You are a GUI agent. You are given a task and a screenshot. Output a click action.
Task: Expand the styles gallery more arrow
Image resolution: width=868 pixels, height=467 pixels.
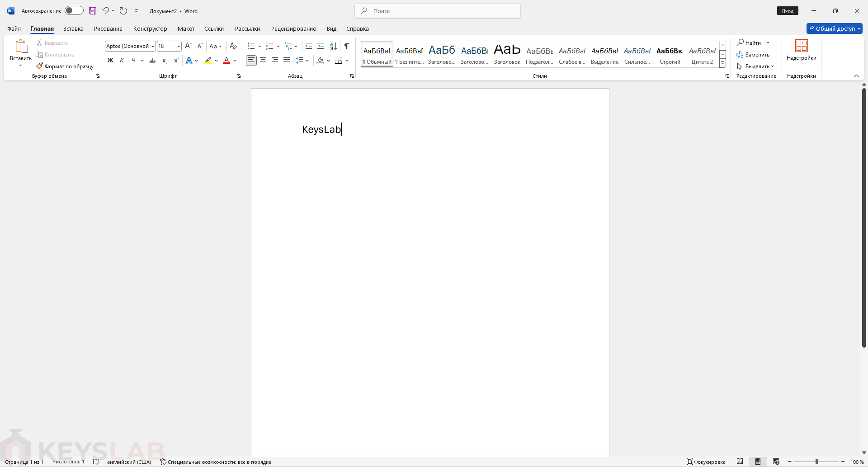(x=722, y=63)
